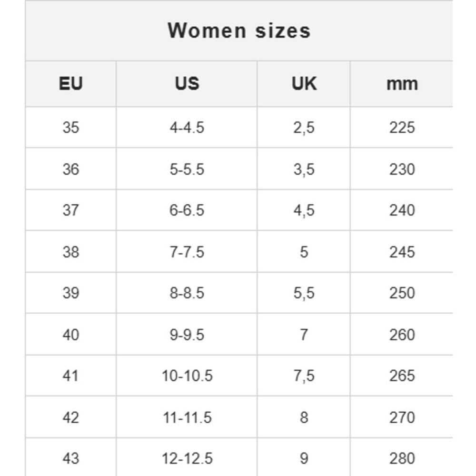Click the EU column header
Image resolution: width=476 pixels, height=476 pixels.
tap(71, 84)
